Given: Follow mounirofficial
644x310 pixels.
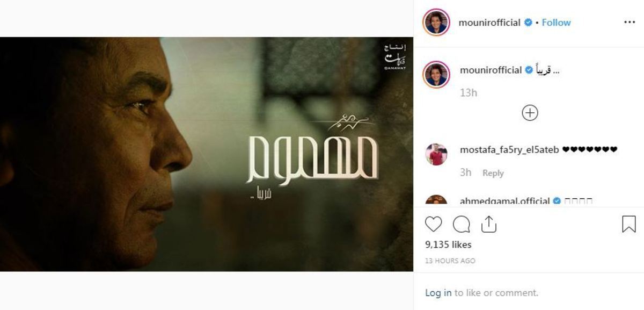Looking at the screenshot, I should pyautogui.click(x=556, y=23).
